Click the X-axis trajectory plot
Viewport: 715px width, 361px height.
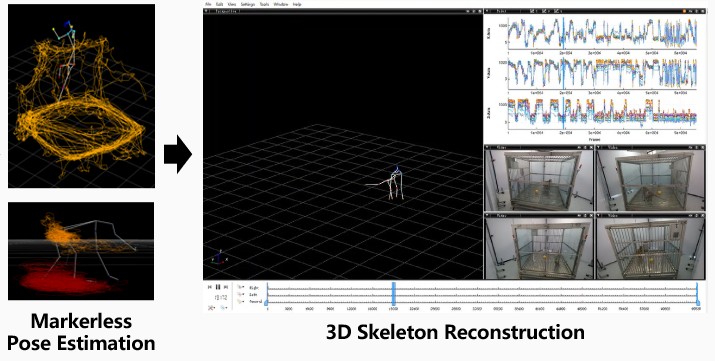click(x=602, y=34)
